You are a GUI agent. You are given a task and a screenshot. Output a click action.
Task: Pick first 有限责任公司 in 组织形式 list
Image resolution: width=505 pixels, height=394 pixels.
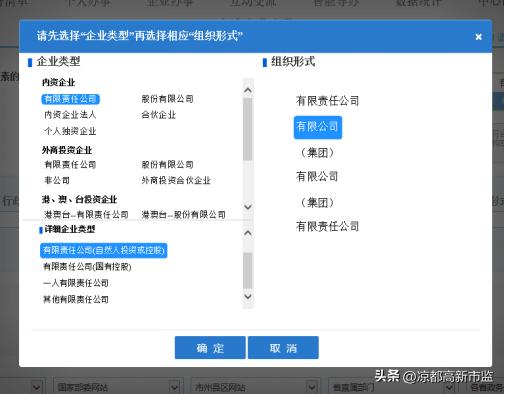[x=327, y=101]
